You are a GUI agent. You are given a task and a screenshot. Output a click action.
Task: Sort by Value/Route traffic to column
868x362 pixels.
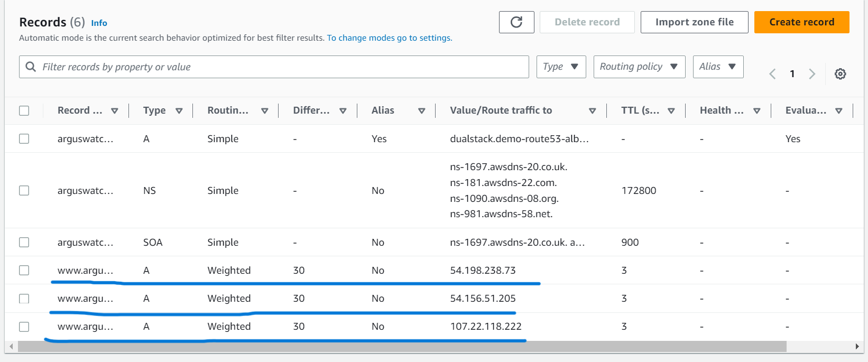point(593,111)
